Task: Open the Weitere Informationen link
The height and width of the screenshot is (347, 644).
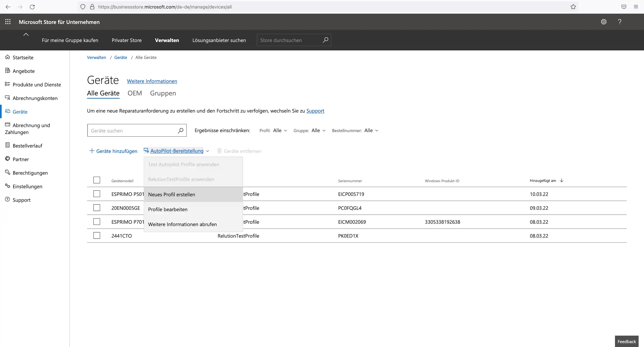Action: click(x=152, y=81)
